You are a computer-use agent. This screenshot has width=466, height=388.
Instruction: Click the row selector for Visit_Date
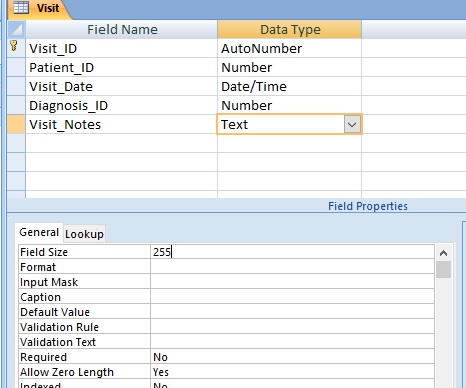[16, 87]
